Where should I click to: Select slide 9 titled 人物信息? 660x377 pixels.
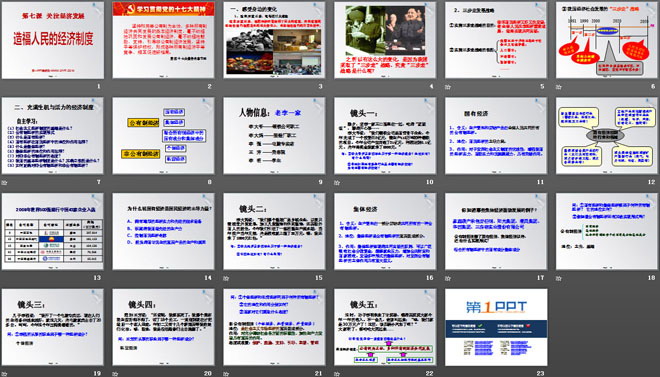pyautogui.click(x=274, y=135)
